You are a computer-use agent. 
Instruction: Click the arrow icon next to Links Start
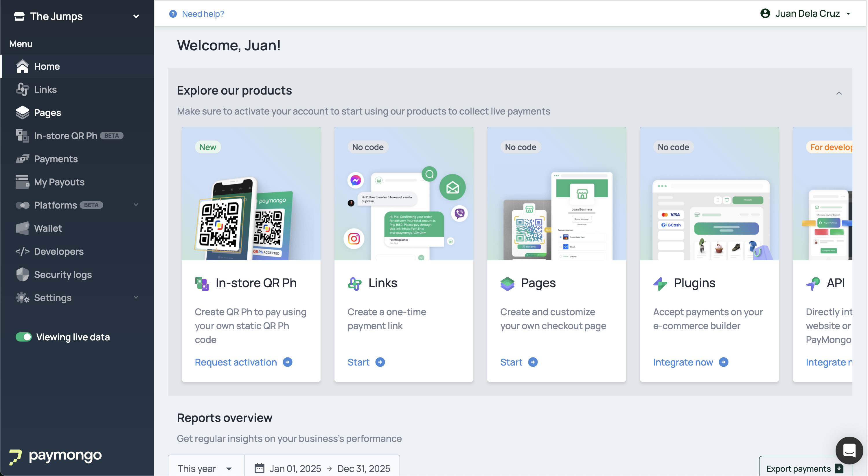(380, 362)
